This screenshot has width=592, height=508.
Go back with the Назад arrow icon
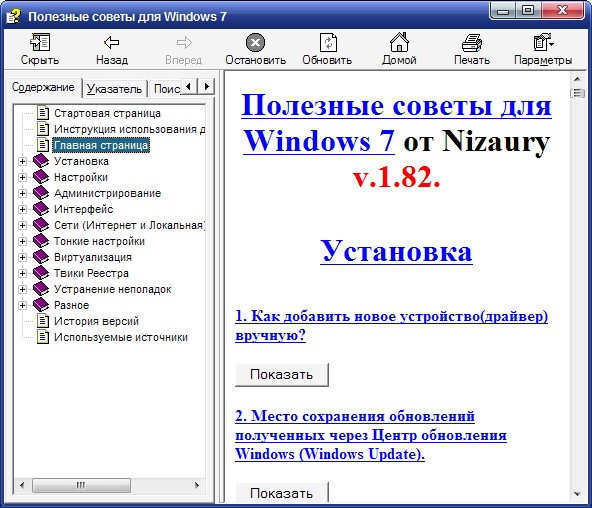pyautogui.click(x=112, y=42)
